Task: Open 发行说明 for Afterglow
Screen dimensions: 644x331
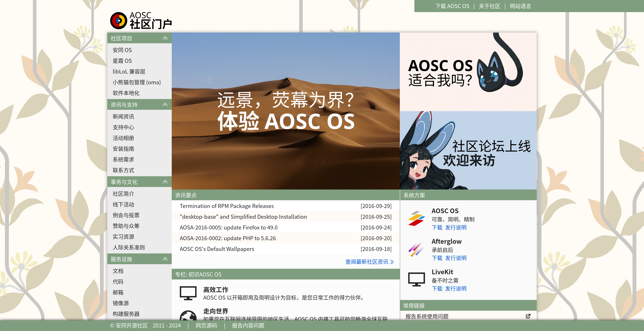Action: coord(456,258)
